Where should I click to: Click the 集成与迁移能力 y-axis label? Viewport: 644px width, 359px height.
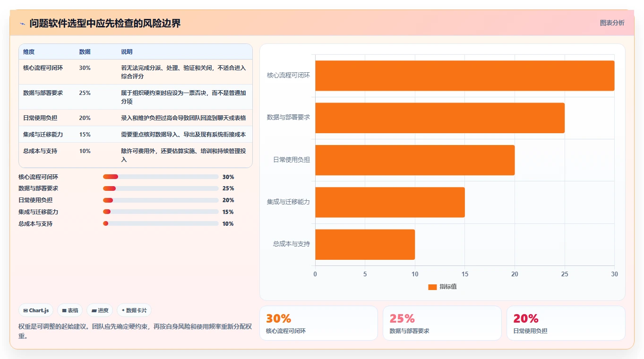pyautogui.click(x=288, y=202)
